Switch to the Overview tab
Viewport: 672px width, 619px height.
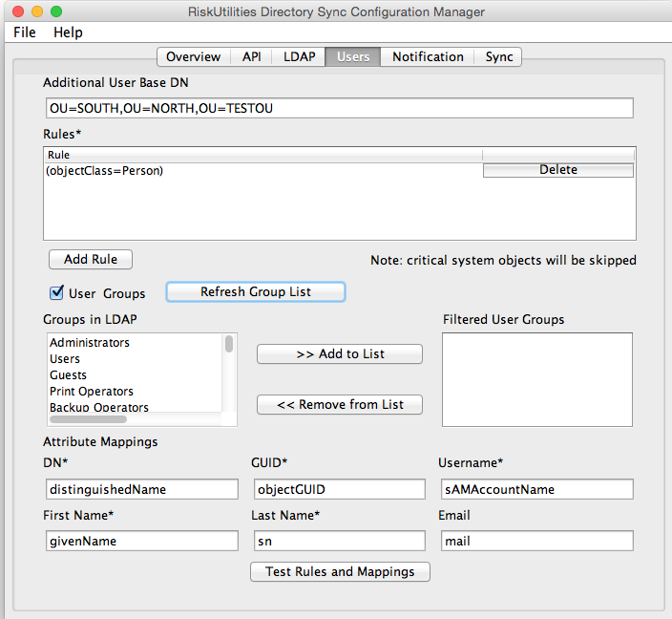193,56
